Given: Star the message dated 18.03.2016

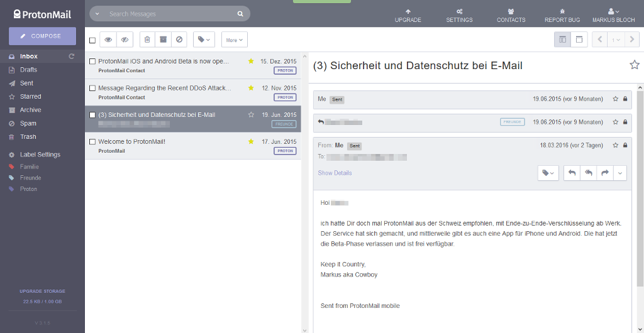Looking at the screenshot, I should [615, 145].
